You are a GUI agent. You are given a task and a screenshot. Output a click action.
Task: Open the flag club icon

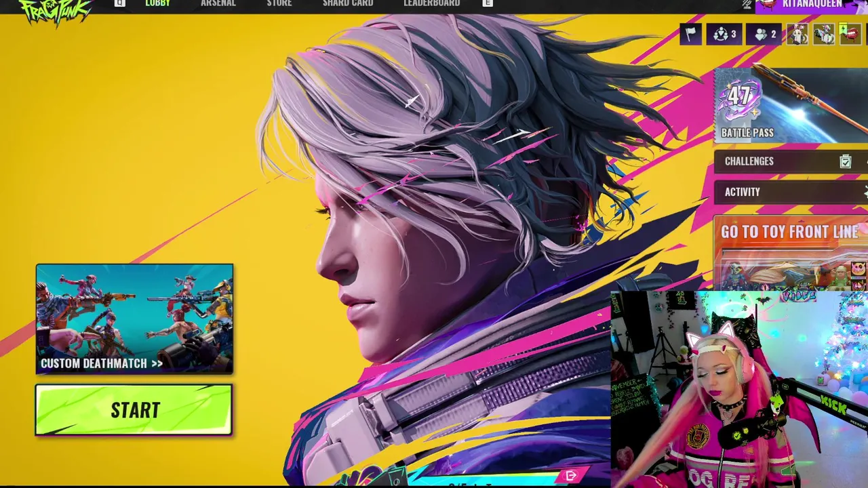tap(690, 34)
